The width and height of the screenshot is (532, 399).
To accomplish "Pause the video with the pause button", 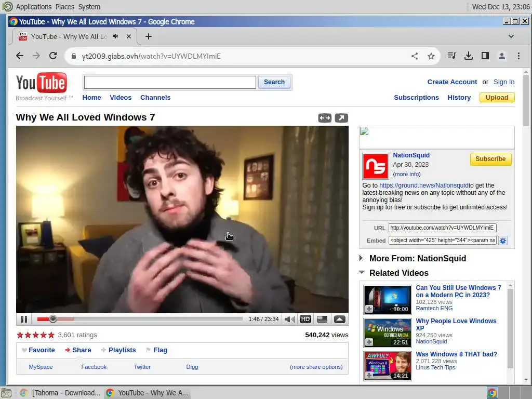I will click(24, 320).
